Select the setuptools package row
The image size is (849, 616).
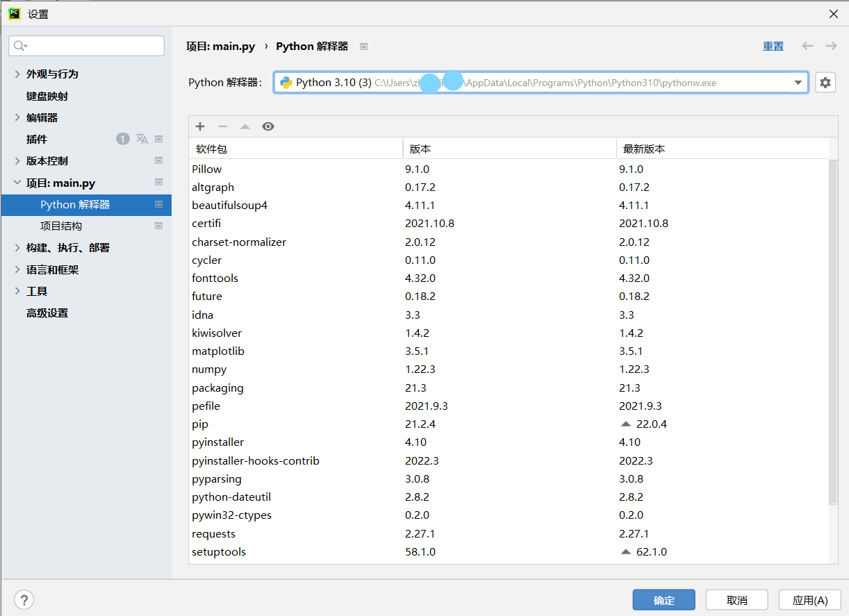click(509, 551)
